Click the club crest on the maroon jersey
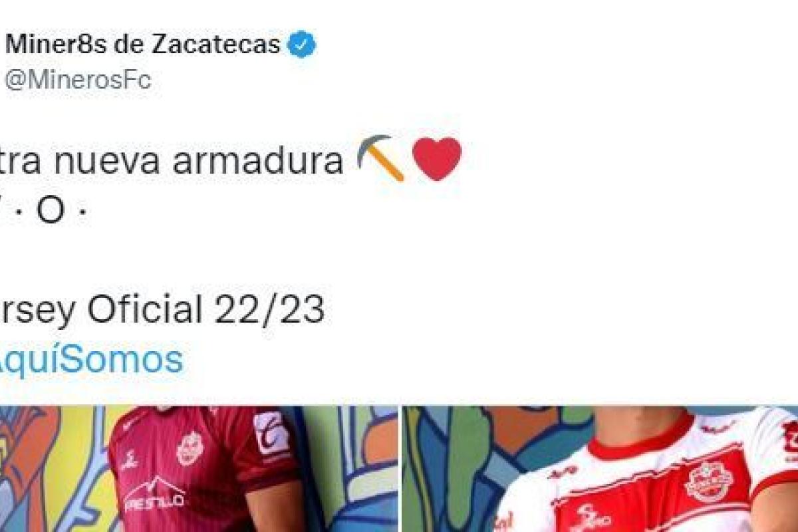 click(190, 448)
